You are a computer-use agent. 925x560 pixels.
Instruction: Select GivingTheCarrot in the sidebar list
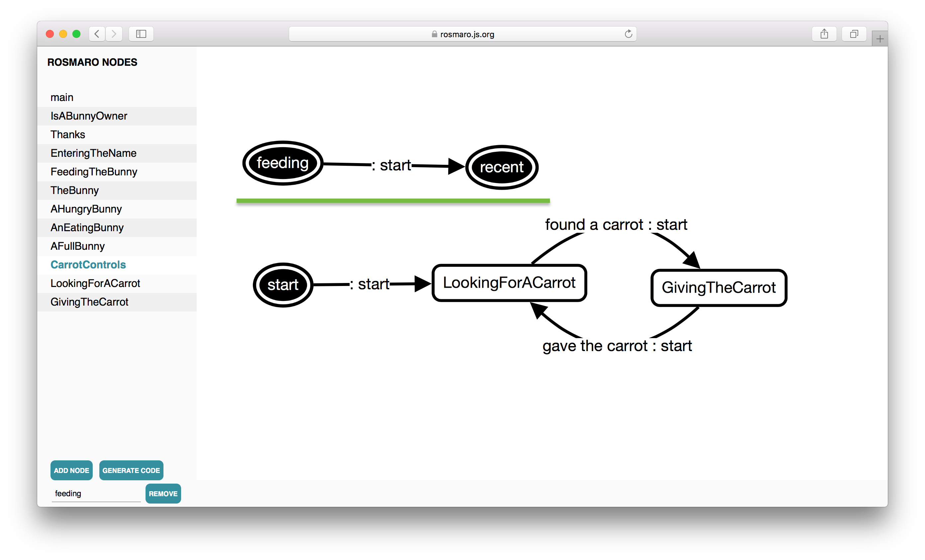[117, 302]
